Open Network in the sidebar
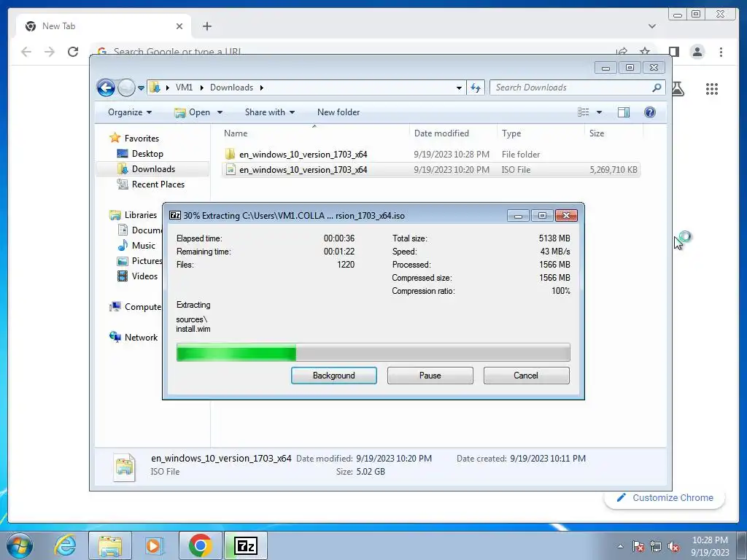This screenshot has width=747, height=560. click(141, 337)
